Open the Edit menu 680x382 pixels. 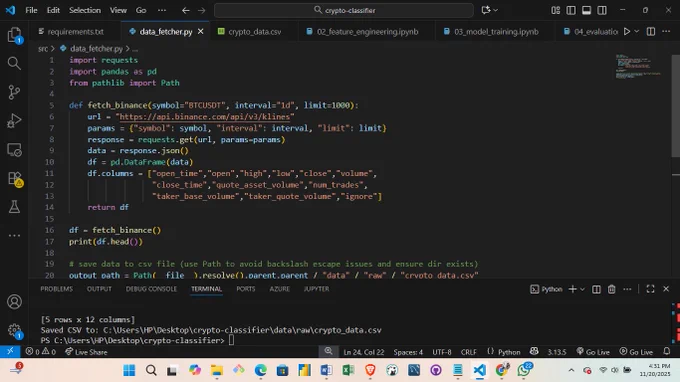coord(53,10)
